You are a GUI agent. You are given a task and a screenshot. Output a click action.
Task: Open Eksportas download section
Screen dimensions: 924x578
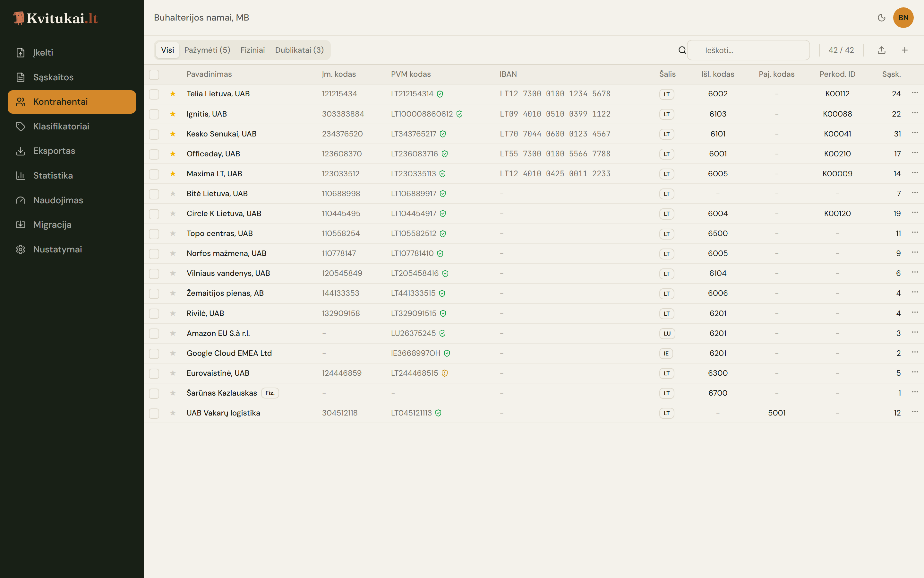72,151
